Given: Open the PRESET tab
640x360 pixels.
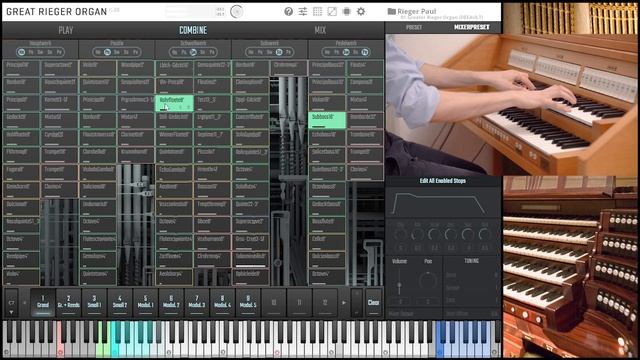Looking at the screenshot, I should point(414,27).
